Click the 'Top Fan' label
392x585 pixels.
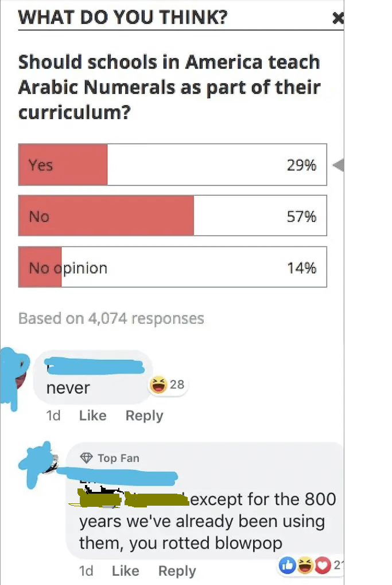(x=118, y=458)
